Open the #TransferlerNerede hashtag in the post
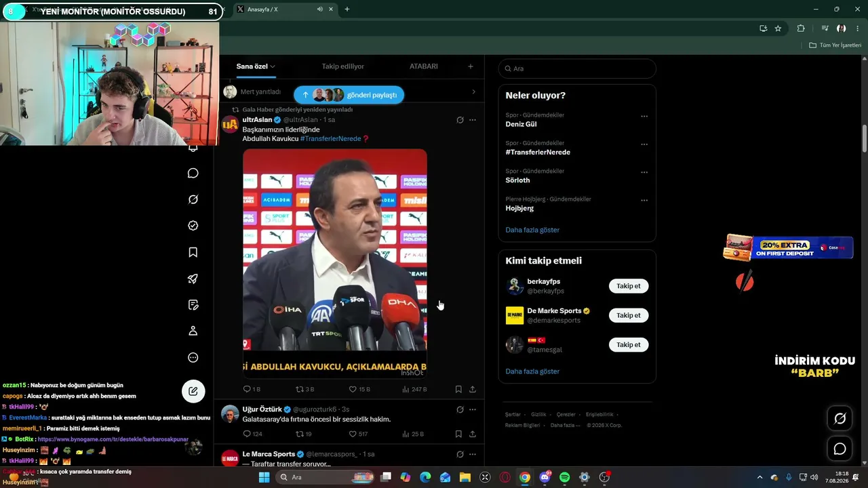This screenshot has width=868, height=488. 330,139
